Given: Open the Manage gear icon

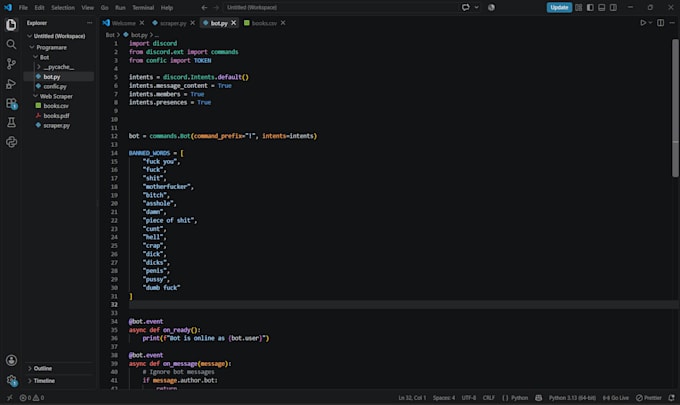Looking at the screenshot, I should (11, 380).
